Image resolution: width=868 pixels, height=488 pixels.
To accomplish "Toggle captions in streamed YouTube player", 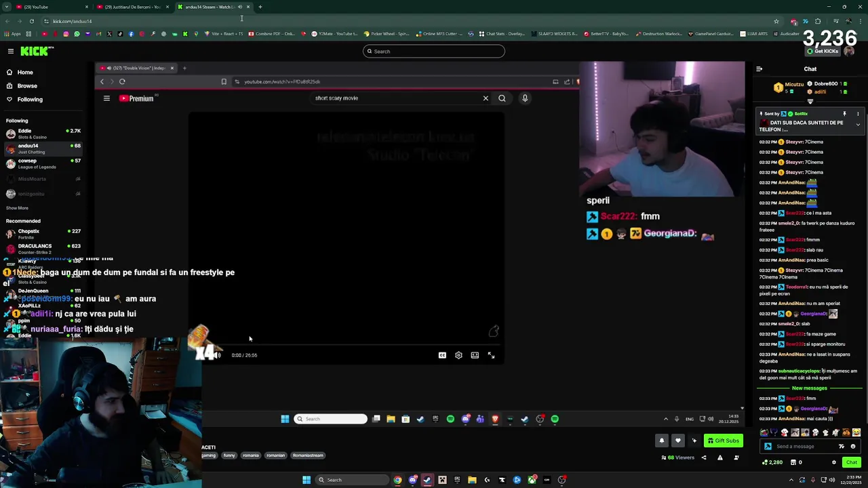I will (442, 355).
